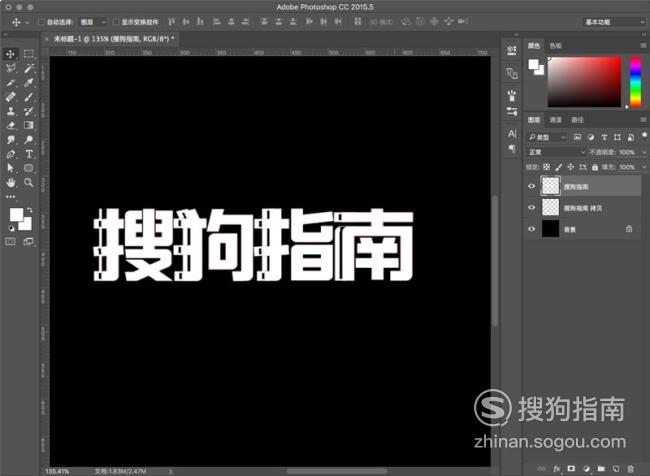650x476 pixels.
Task: Select the Gradient tool
Action: click(x=29, y=125)
